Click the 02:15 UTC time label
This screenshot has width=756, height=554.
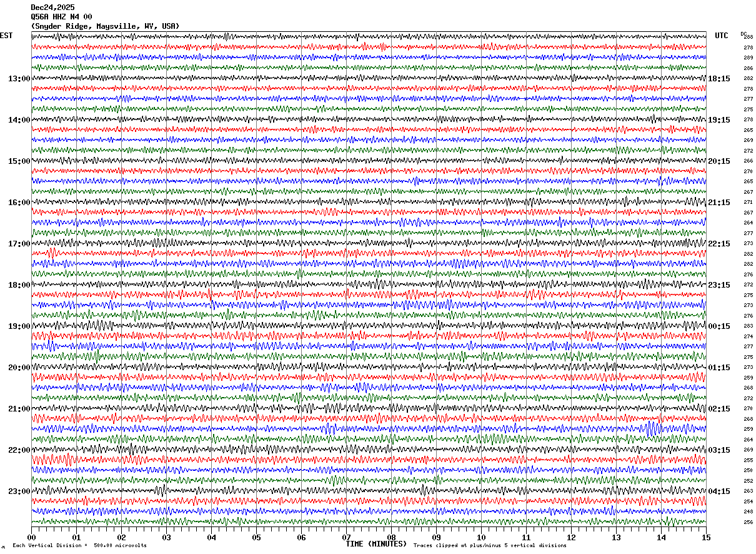(x=719, y=409)
